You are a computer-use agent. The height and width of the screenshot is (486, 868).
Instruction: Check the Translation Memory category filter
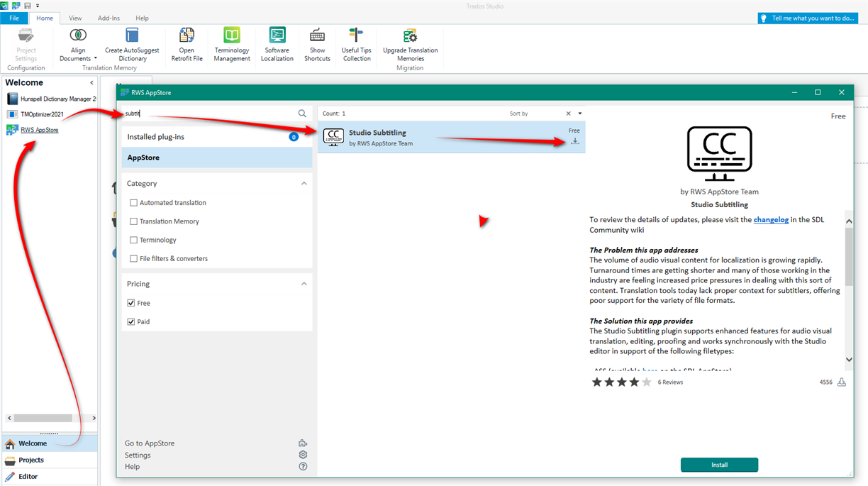pos(133,221)
